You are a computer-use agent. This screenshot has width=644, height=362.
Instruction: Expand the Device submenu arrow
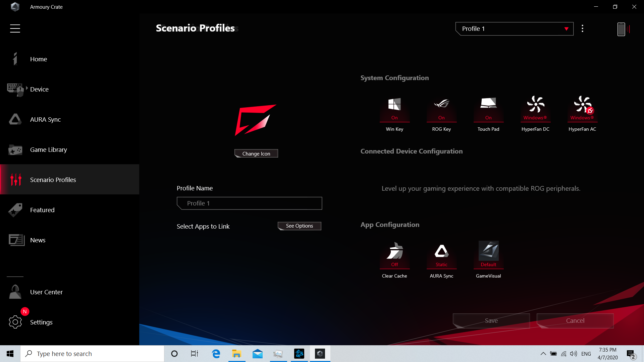pos(27,88)
